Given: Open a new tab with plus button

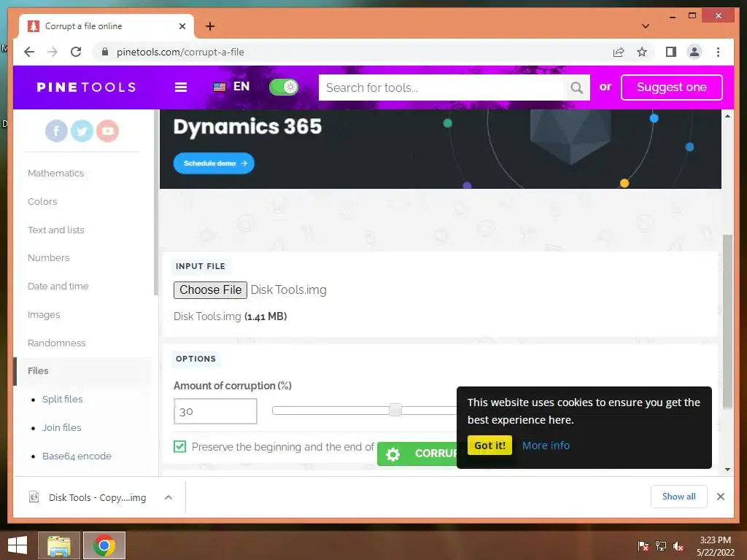Looking at the screenshot, I should coord(210,26).
